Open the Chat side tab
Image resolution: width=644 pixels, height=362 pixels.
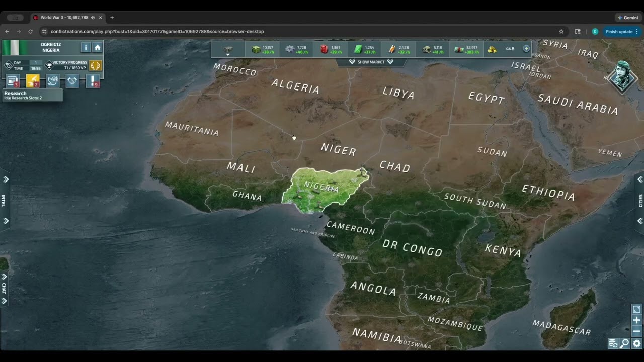(x=4, y=288)
